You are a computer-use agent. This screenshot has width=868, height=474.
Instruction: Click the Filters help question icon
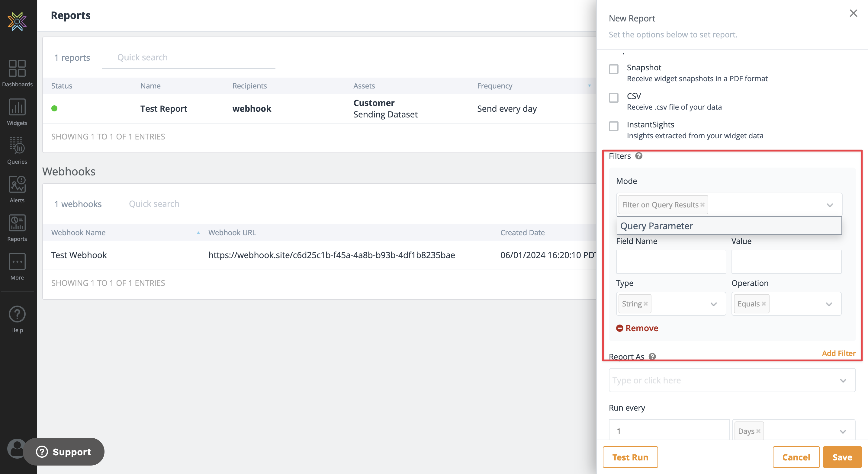(x=639, y=156)
